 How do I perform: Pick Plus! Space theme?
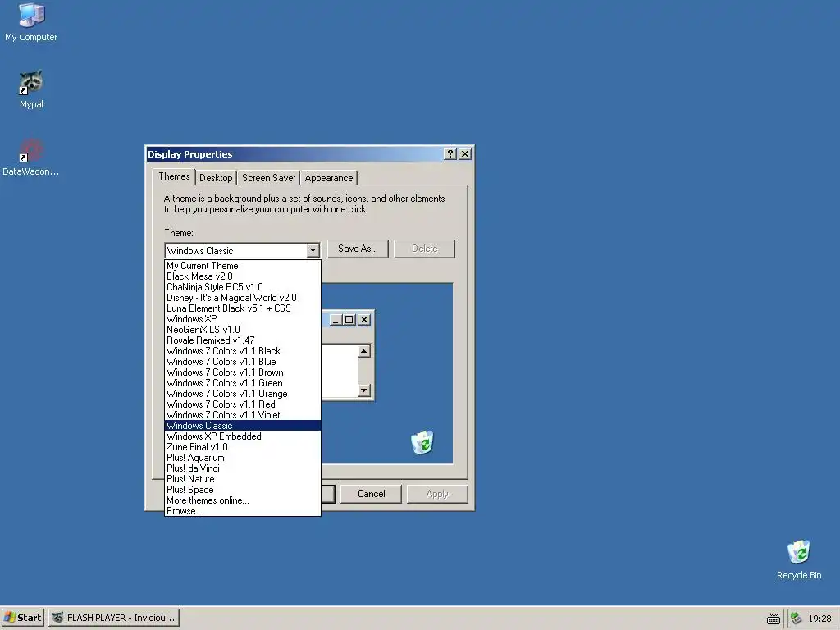tap(243, 491)
